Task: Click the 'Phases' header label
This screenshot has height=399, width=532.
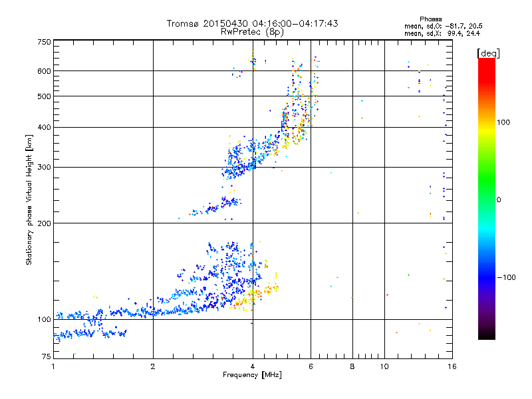Action: [x=430, y=19]
